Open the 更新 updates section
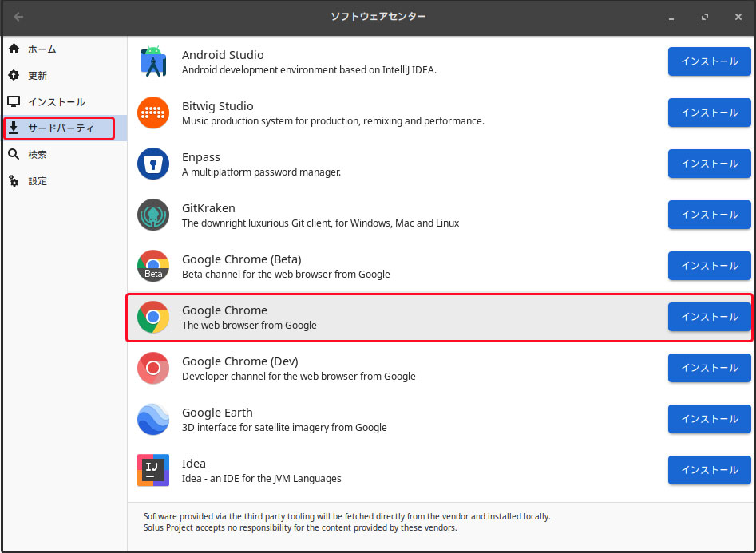The width and height of the screenshot is (756, 553). [x=38, y=76]
